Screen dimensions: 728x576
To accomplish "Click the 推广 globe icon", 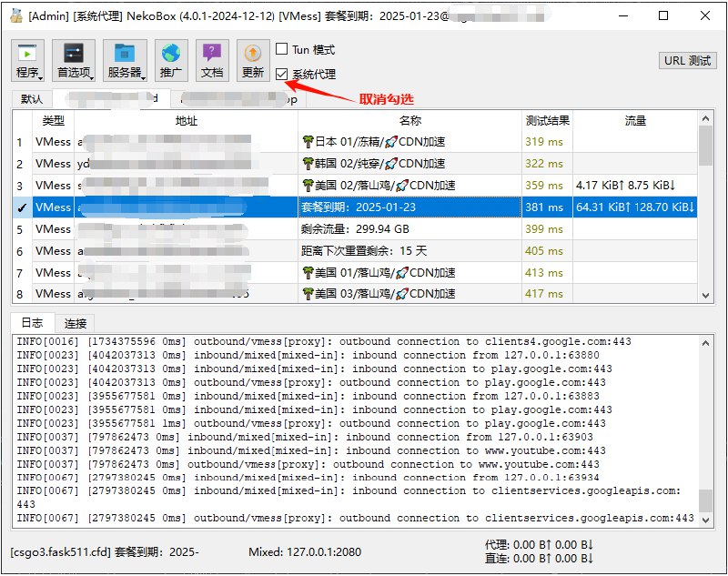I will pyautogui.click(x=170, y=62).
